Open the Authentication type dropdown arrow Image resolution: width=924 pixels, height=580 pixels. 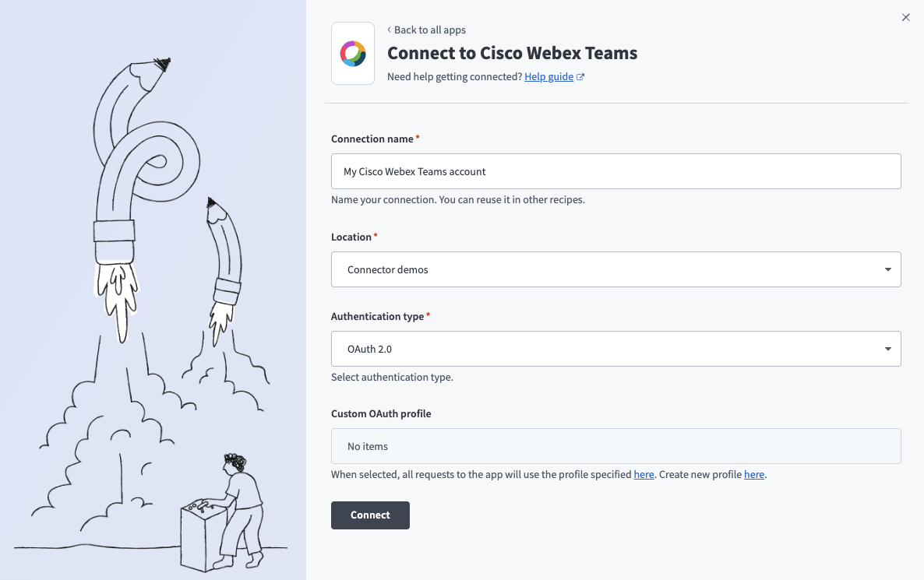tap(887, 348)
